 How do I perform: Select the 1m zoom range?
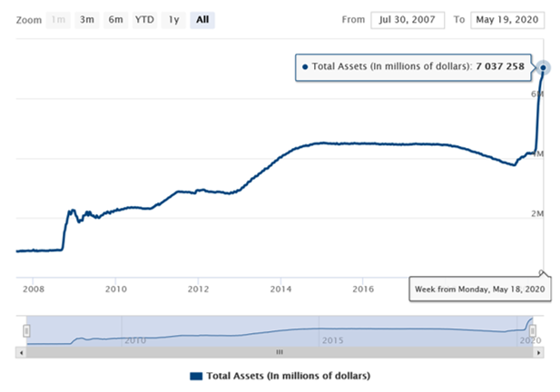pyautogui.click(x=61, y=20)
